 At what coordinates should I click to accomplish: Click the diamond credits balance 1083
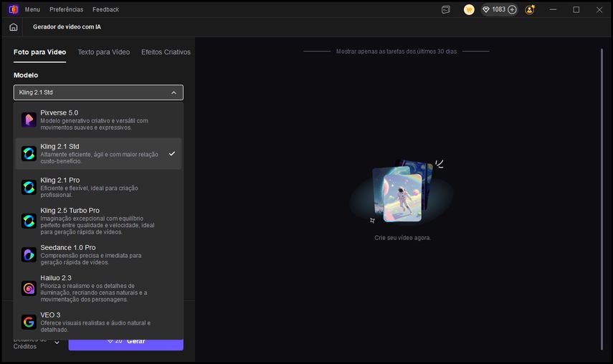494,9
